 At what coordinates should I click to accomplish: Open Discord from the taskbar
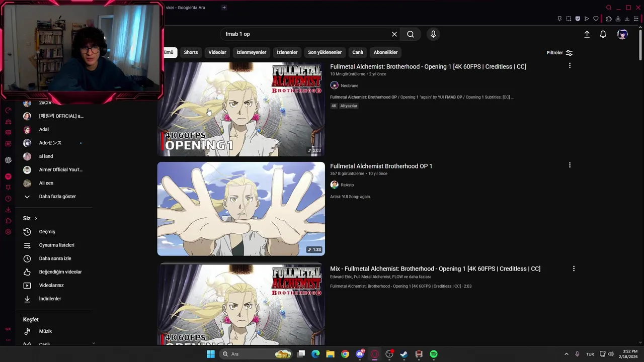tap(360, 354)
